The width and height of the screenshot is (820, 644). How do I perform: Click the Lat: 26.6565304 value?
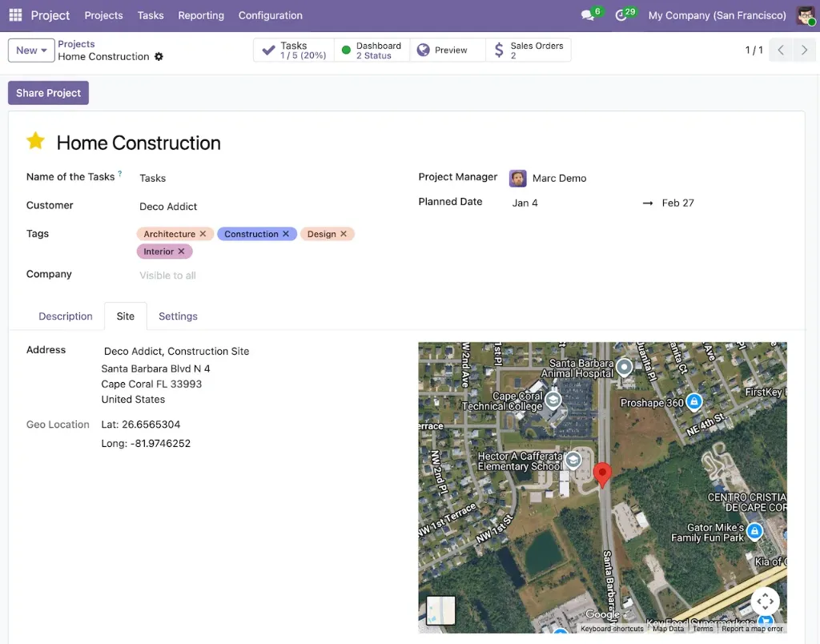141,425
